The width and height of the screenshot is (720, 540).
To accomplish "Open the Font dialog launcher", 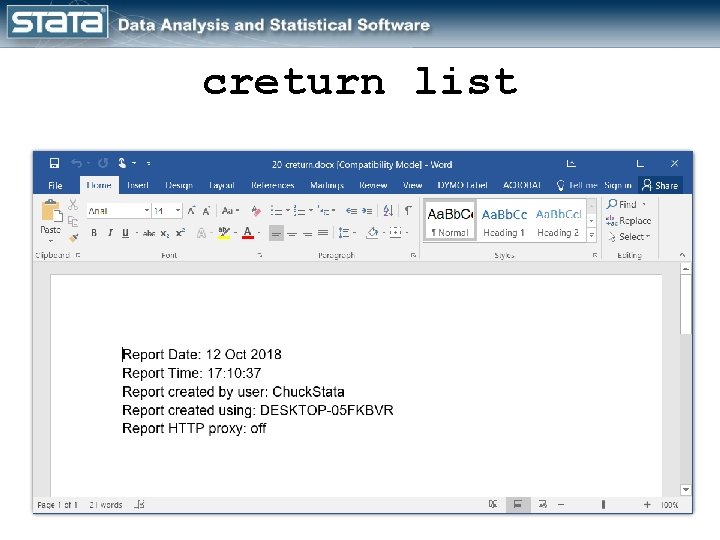I will pos(260,255).
